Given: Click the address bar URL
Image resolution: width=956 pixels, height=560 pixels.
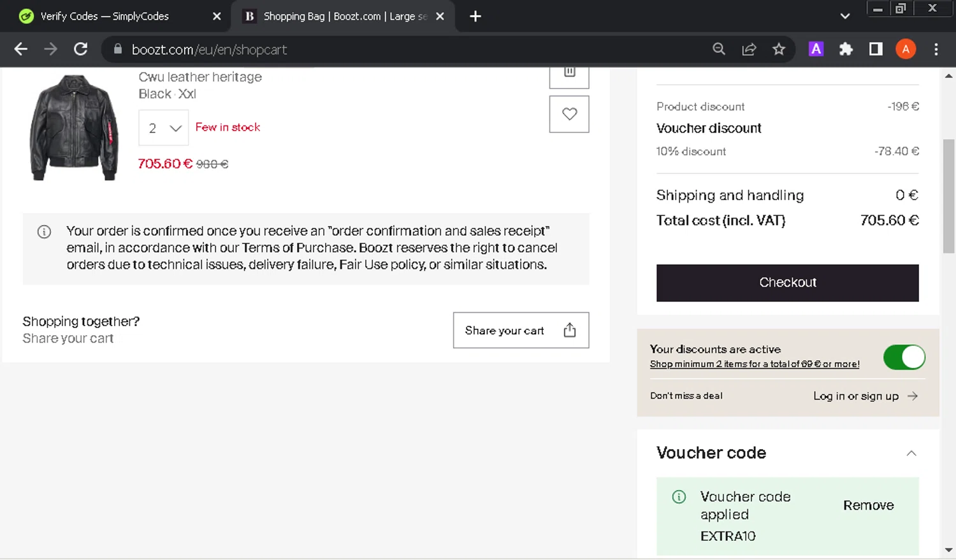Looking at the screenshot, I should pos(209,50).
